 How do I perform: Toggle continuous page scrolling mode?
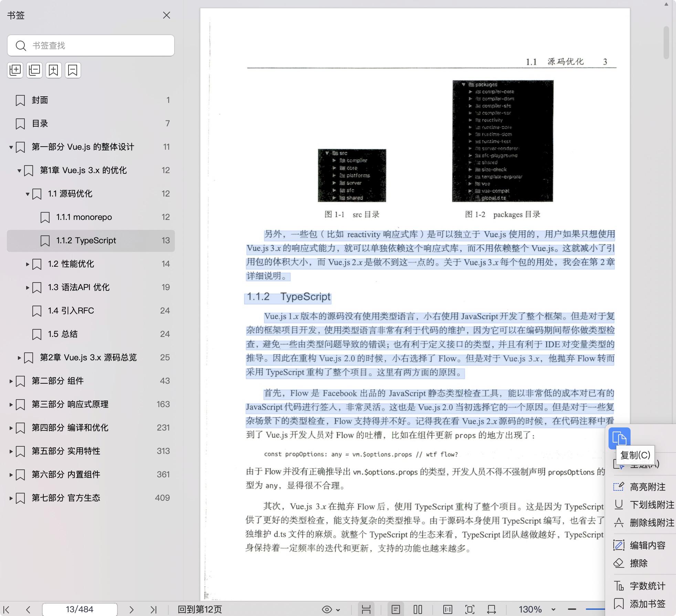coord(366,609)
